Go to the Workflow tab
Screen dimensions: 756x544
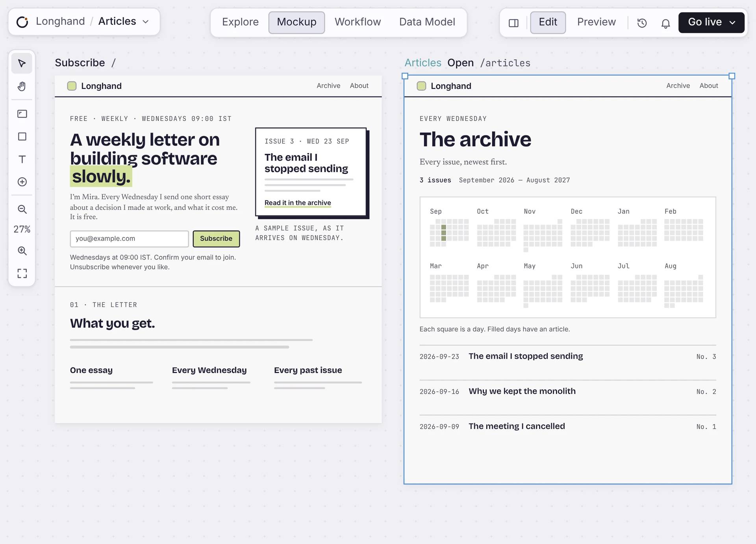[358, 22]
